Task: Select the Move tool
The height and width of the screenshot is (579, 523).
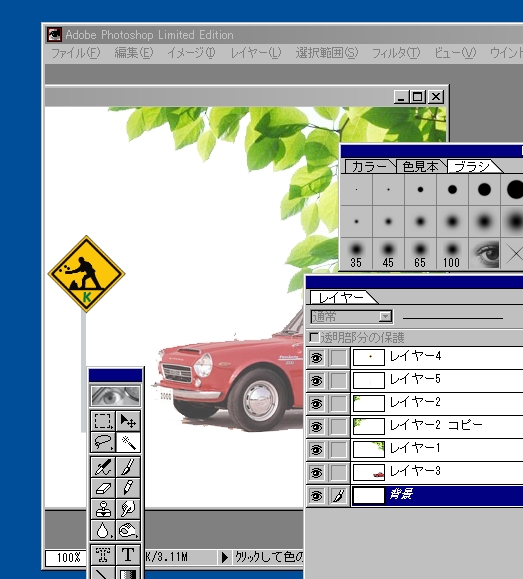Action: [128, 421]
